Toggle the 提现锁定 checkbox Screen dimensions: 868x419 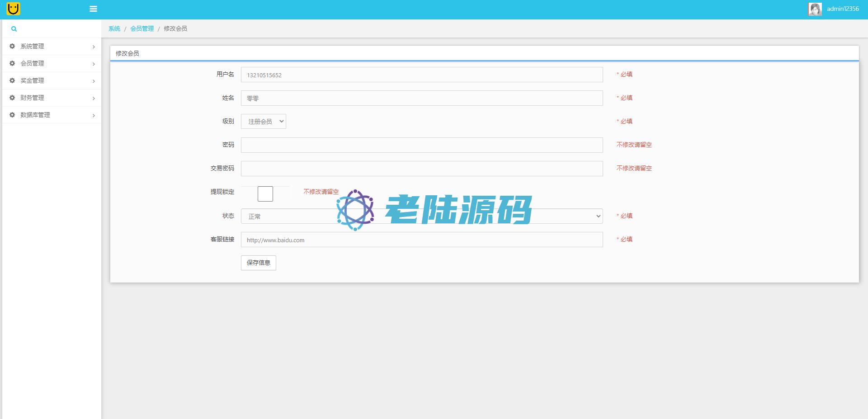coord(265,194)
